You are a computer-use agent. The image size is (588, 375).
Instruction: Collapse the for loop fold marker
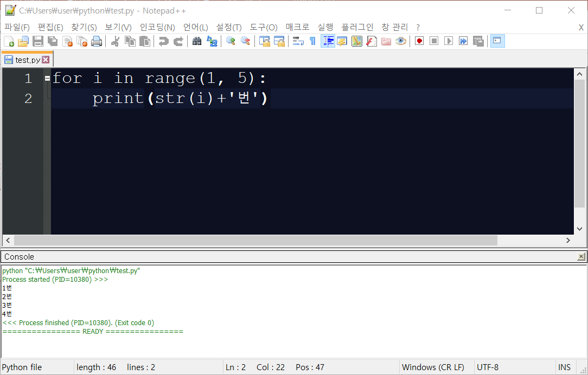[47, 79]
